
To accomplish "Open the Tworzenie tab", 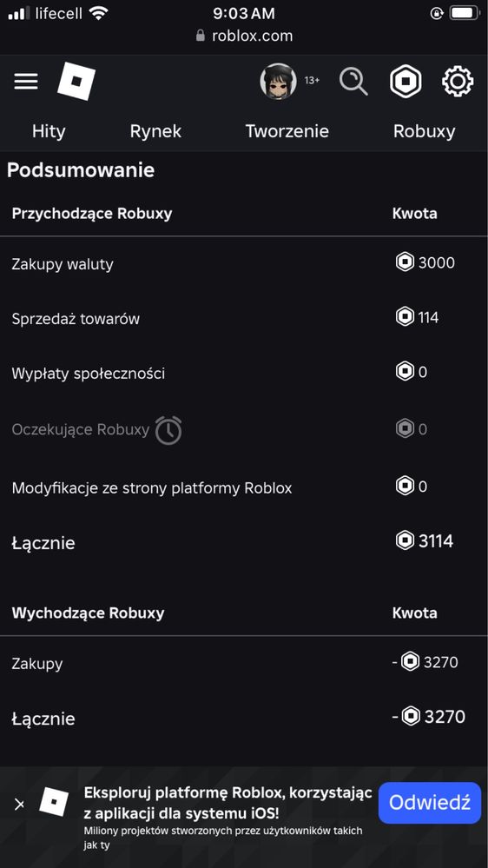I will pos(287,131).
